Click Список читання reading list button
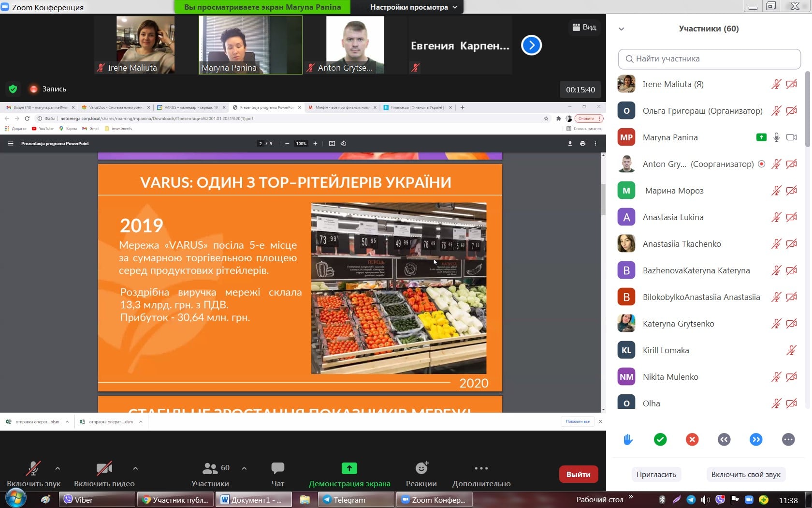Image resolution: width=812 pixels, height=508 pixels. pyautogui.click(x=584, y=129)
